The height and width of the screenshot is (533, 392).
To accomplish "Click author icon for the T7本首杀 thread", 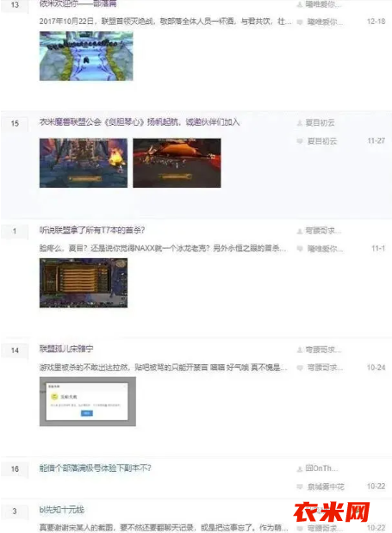I will pyautogui.click(x=300, y=231).
